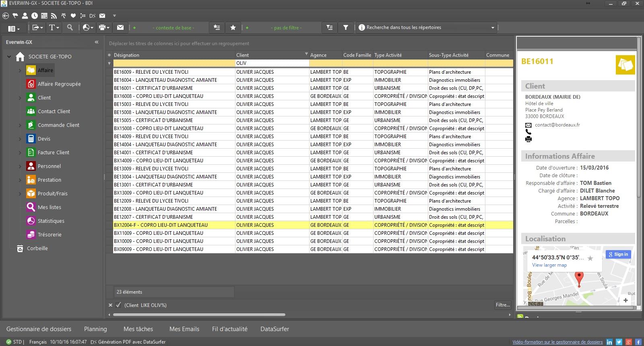This screenshot has width=644, height=346.
Task: Open the DataSurfer tab
Action: click(x=275, y=329)
